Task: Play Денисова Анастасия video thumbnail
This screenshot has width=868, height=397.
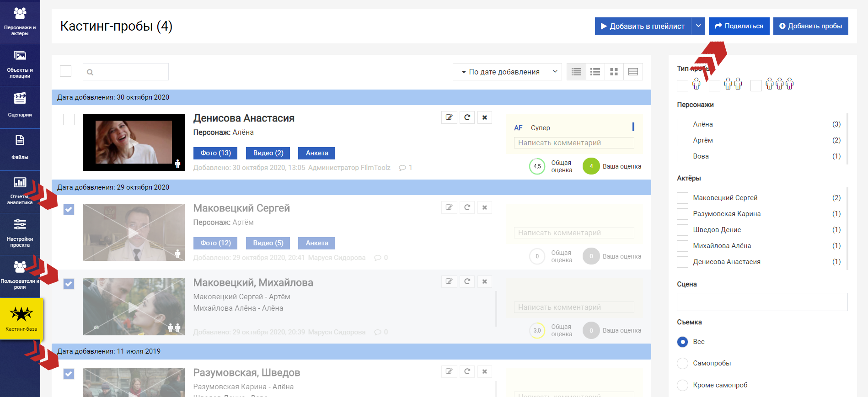Action: [x=134, y=142]
